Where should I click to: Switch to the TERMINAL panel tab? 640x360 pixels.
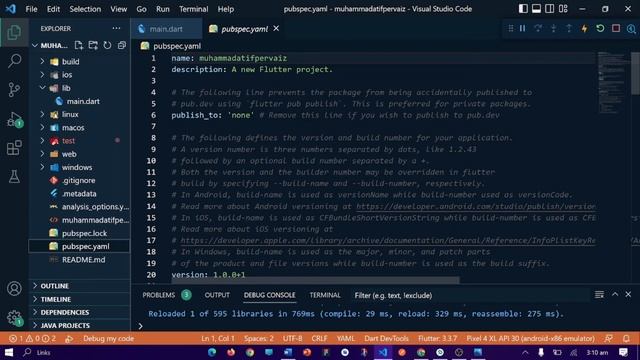(325, 295)
